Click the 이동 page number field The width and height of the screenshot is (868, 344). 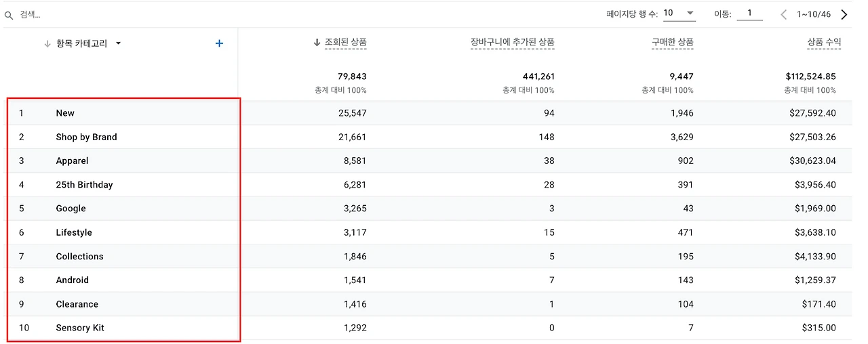749,14
